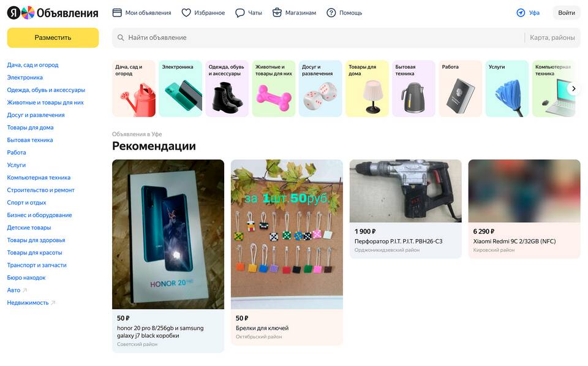Open Help via the question mark icon
588x366 pixels.
click(x=331, y=13)
